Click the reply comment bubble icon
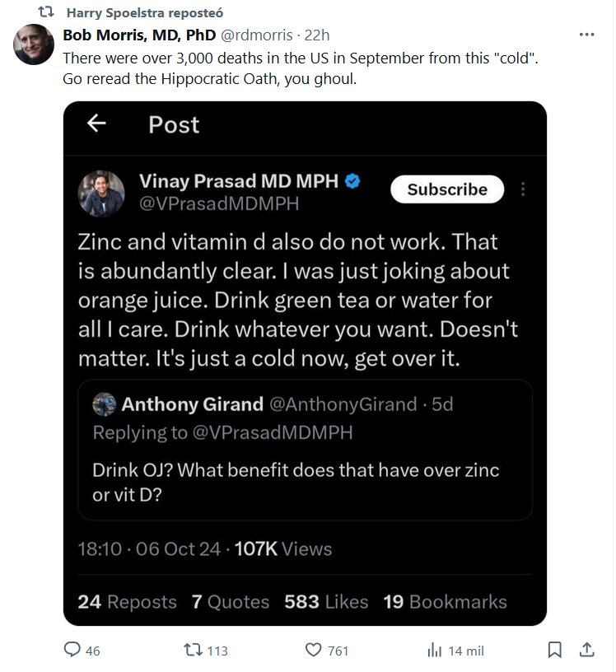 (72, 651)
